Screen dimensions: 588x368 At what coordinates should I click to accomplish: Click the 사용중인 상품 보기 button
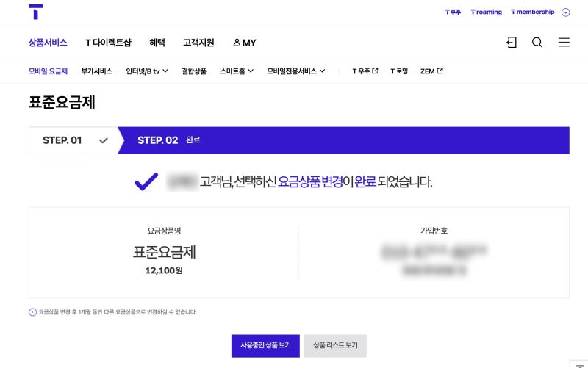click(265, 345)
